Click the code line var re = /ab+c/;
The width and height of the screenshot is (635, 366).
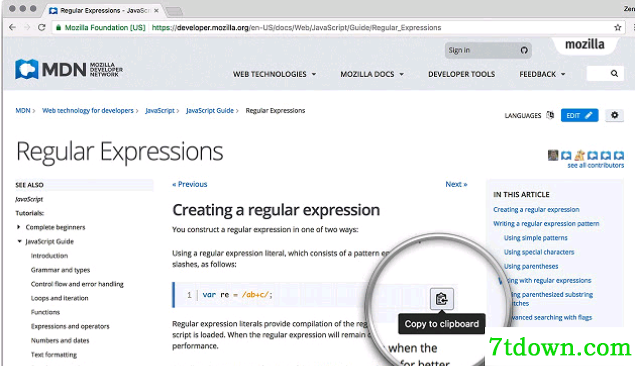coord(237,295)
